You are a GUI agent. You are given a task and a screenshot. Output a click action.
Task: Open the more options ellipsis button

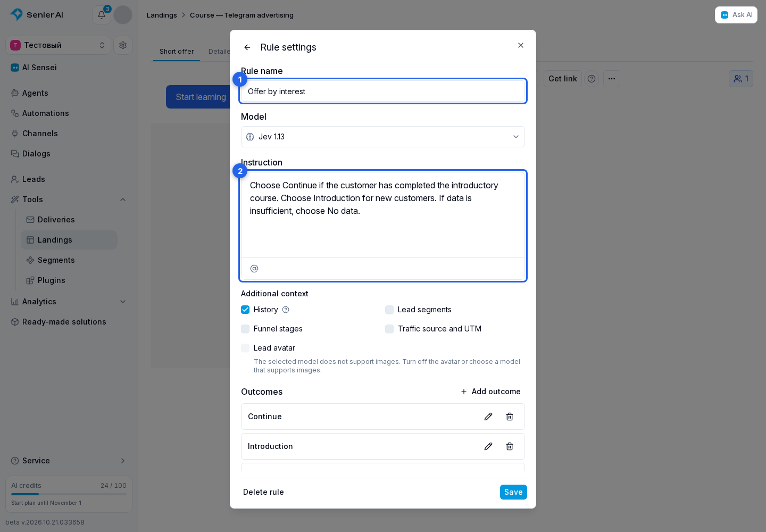[612, 79]
